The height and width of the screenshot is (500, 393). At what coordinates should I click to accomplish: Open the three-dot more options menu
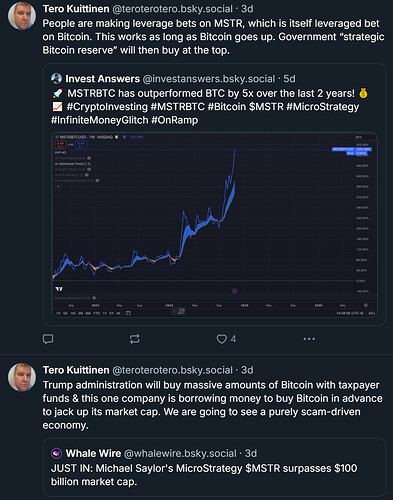pyautogui.click(x=309, y=339)
